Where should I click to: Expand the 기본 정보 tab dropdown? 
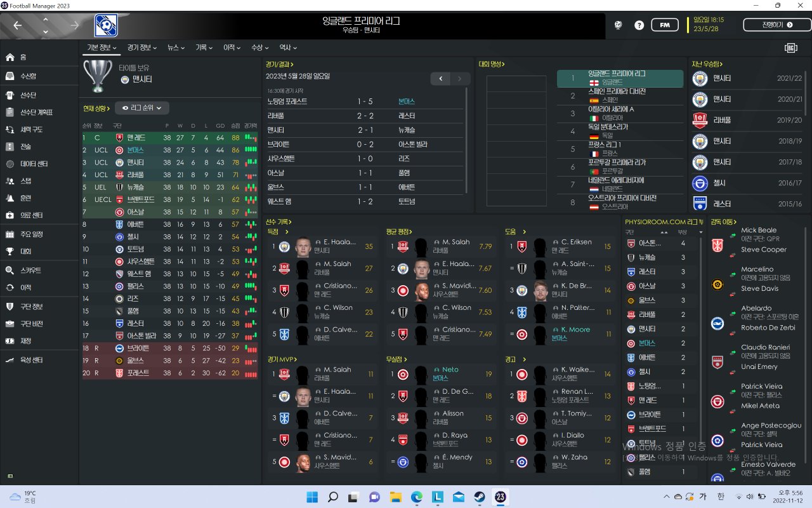[x=102, y=48]
